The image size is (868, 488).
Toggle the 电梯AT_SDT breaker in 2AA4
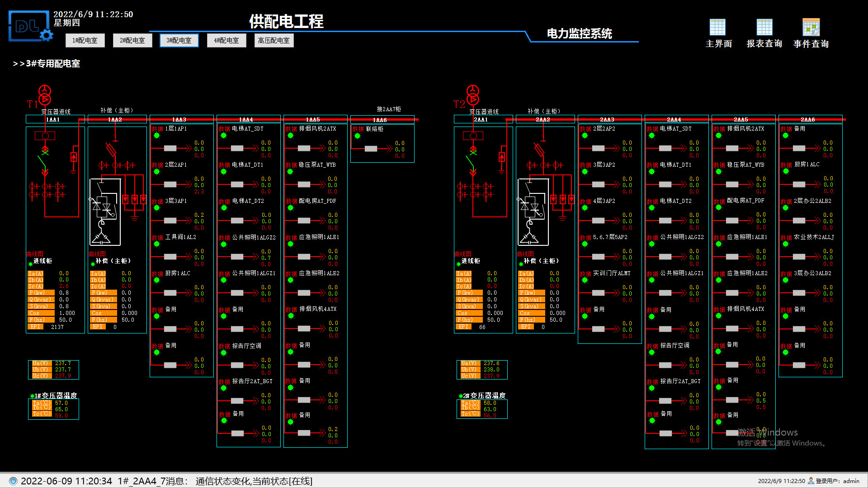click(x=665, y=148)
